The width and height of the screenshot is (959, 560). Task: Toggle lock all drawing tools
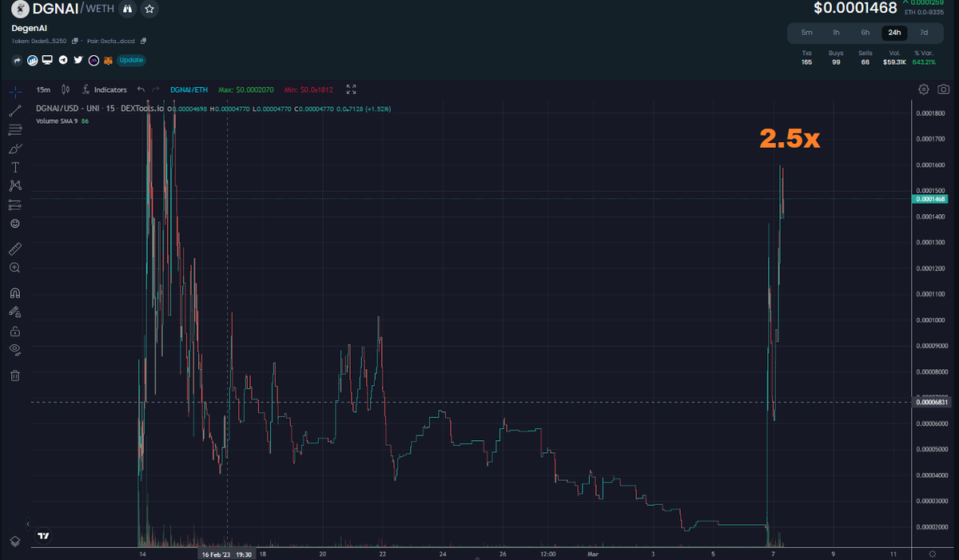tap(14, 330)
